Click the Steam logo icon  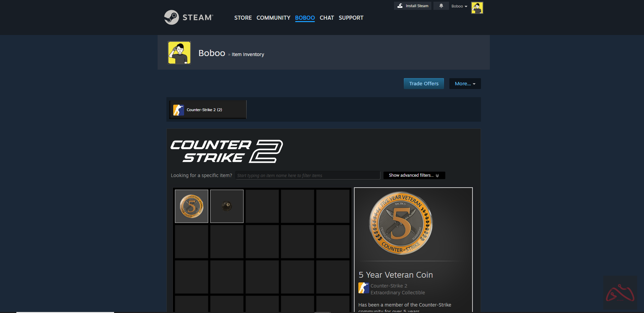pyautogui.click(x=172, y=17)
